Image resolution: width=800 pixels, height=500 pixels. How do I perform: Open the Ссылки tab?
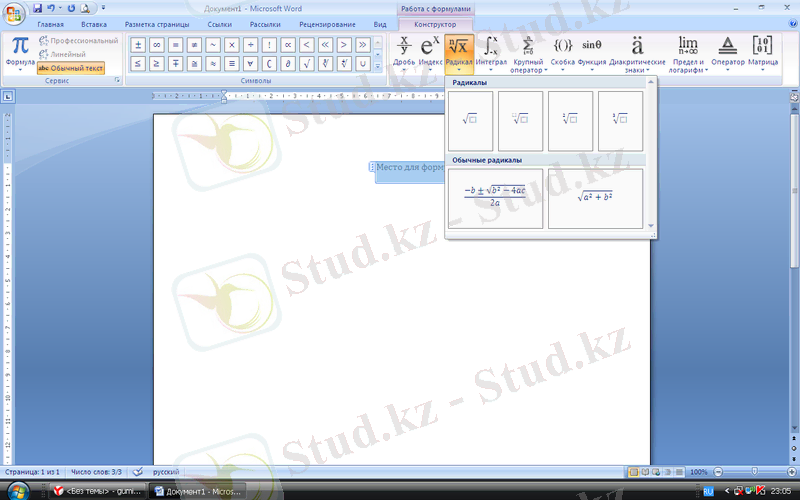point(219,24)
